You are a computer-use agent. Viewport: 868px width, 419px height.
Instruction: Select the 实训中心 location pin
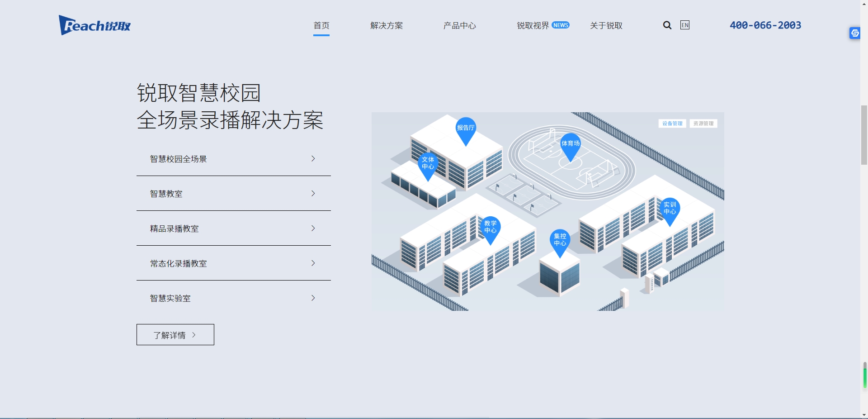click(x=670, y=209)
